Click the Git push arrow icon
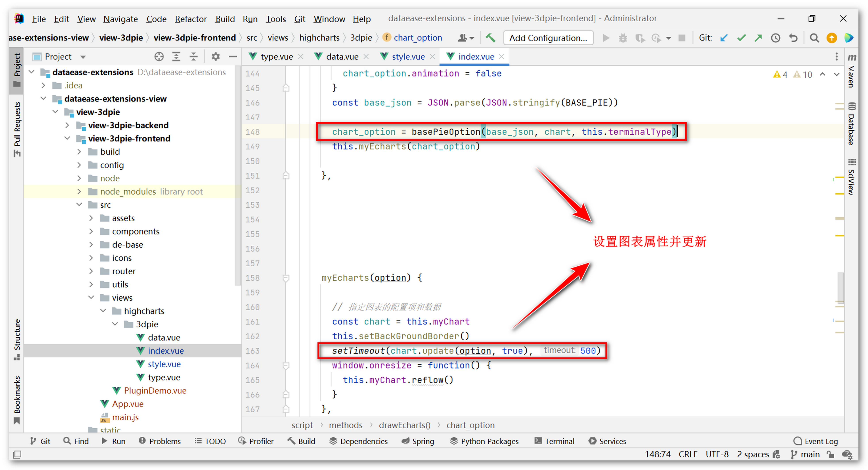The height and width of the screenshot is (470, 868). [758, 38]
